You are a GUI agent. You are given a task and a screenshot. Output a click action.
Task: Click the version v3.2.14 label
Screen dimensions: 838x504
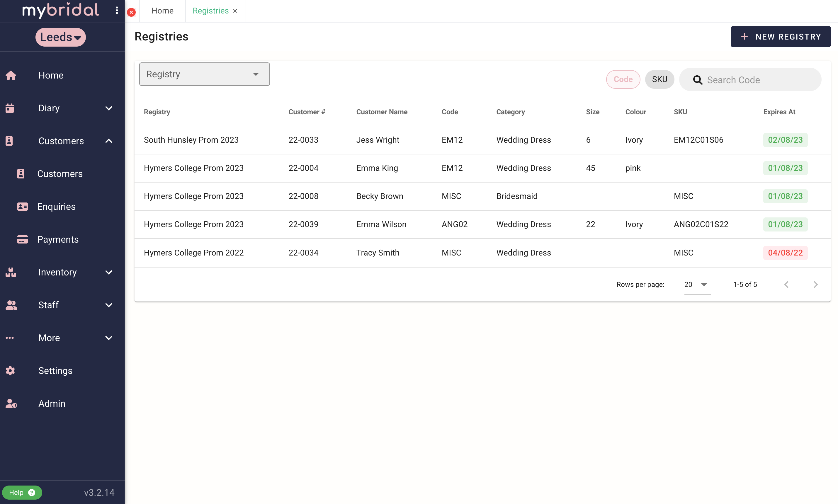[x=99, y=493]
